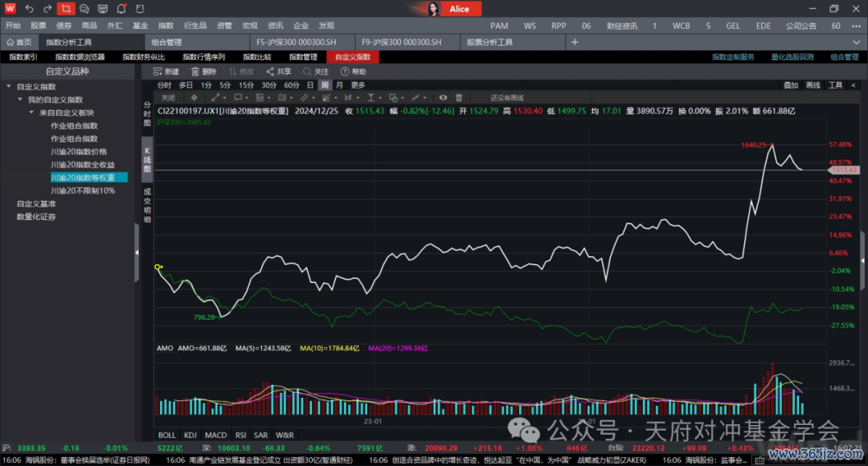Enable the KDJ indicator
This screenshot has height=466, width=868.
[x=190, y=435]
